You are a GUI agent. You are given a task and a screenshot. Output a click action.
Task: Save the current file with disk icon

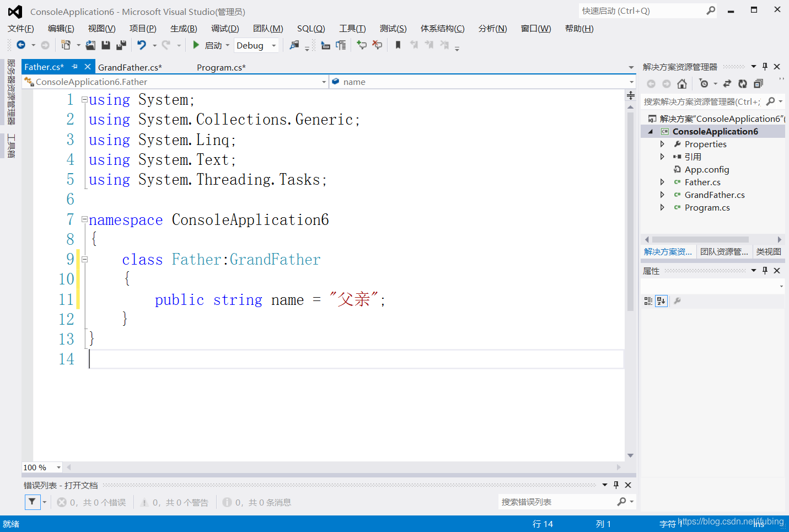[x=106, y=45]
